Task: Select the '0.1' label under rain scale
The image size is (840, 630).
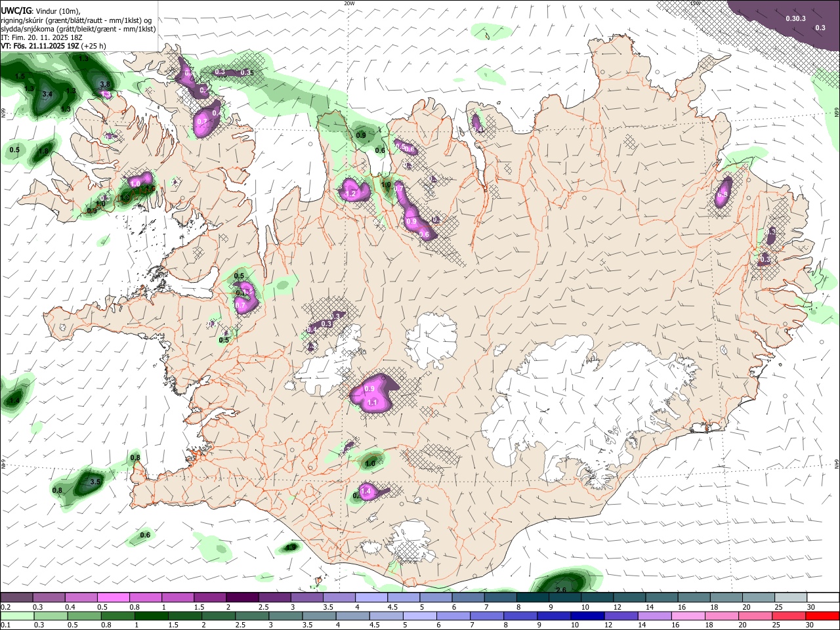Action: [6, 625]
